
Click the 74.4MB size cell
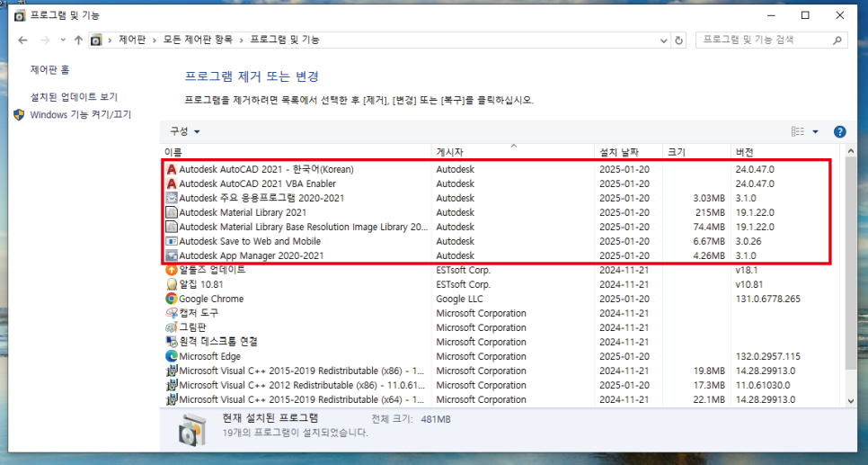point(709,227)
